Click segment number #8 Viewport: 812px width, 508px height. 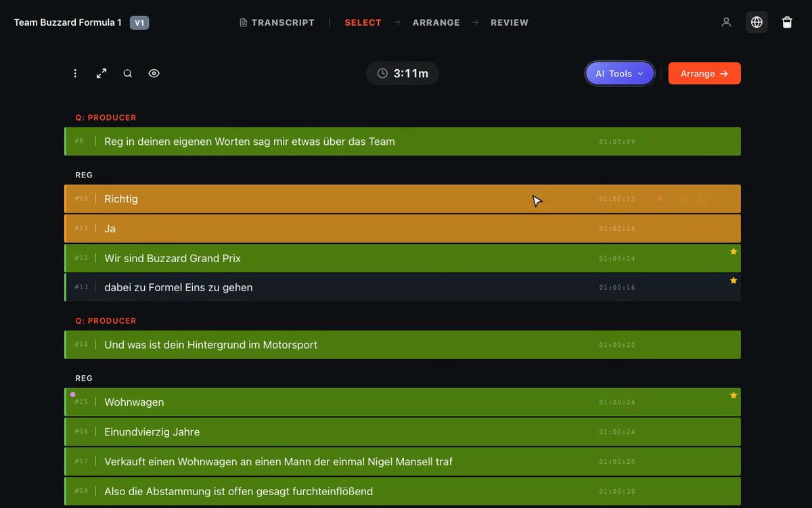[x=79, y=141]
